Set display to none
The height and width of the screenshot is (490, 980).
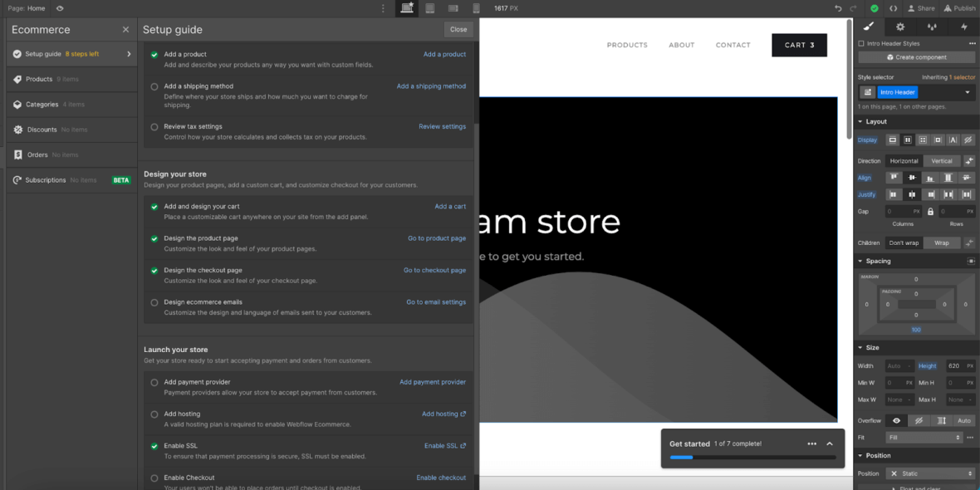point(968,140)
